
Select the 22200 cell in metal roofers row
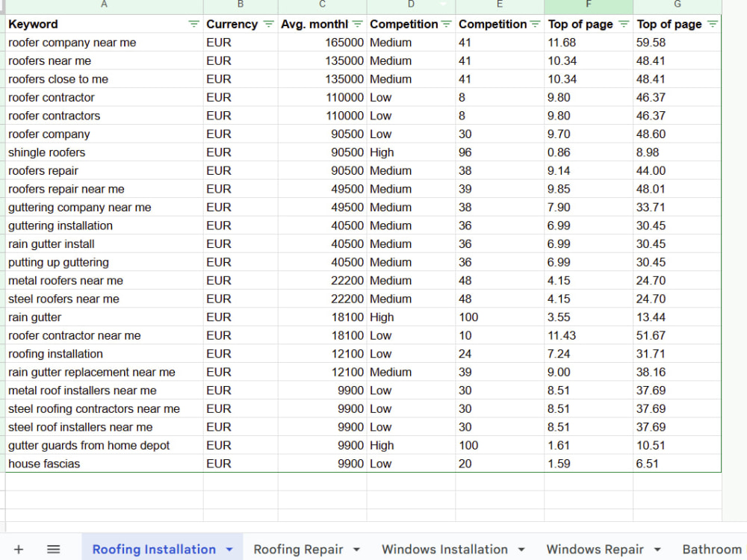[323, 281]
